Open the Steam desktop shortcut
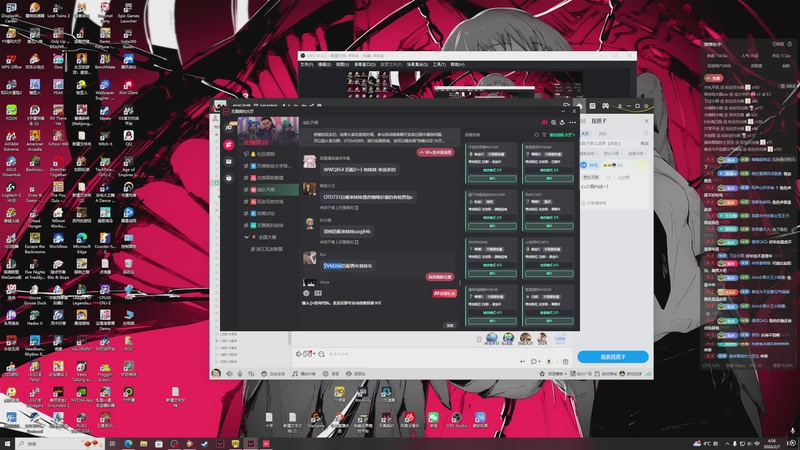 click(105, 113)
